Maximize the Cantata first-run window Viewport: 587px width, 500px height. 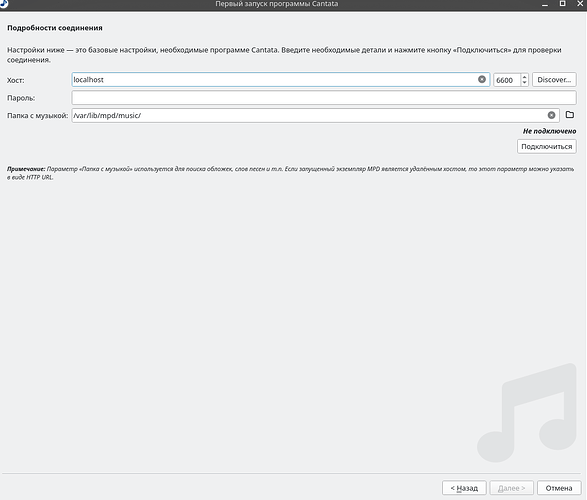562,3
